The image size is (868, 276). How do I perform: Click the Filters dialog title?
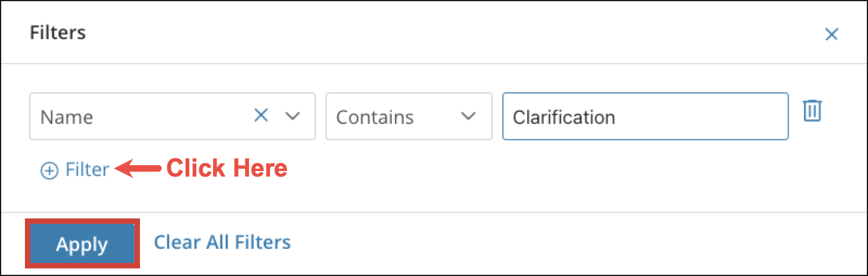58,33
